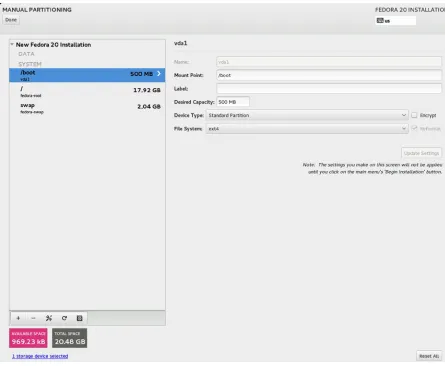This screenshot has width=445, height=366.
Task: Click the keyboard layout 'us' indicator
Action: click(396, 21)
